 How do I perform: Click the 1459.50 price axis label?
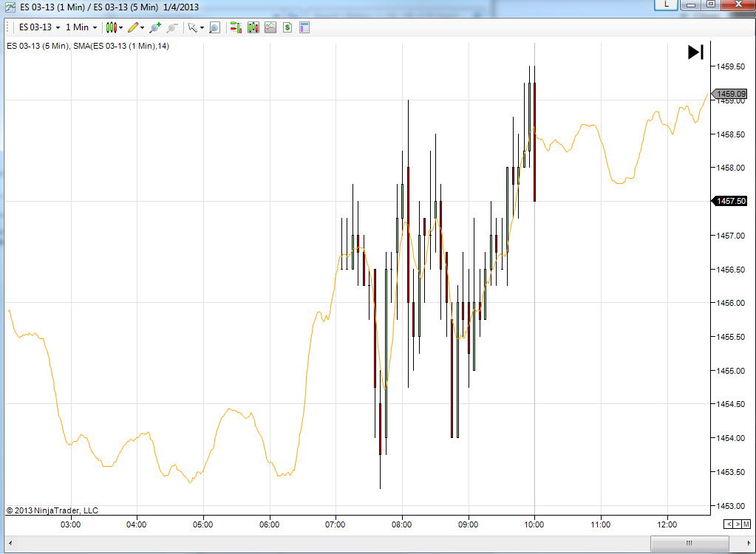click(730, 66)
